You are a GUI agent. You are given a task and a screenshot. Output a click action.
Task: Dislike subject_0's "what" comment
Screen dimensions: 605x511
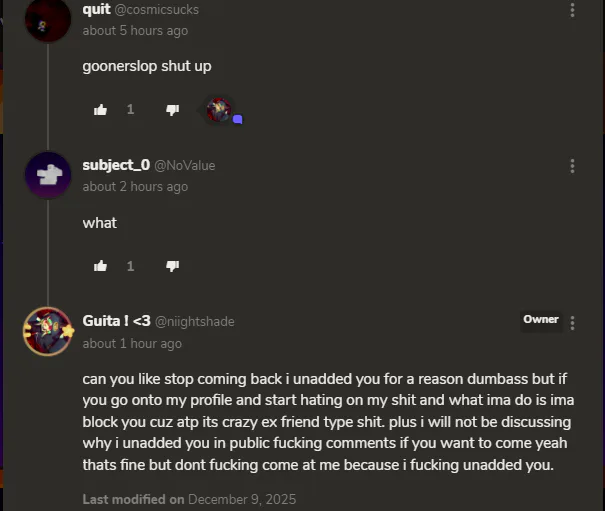pos(172,266)
